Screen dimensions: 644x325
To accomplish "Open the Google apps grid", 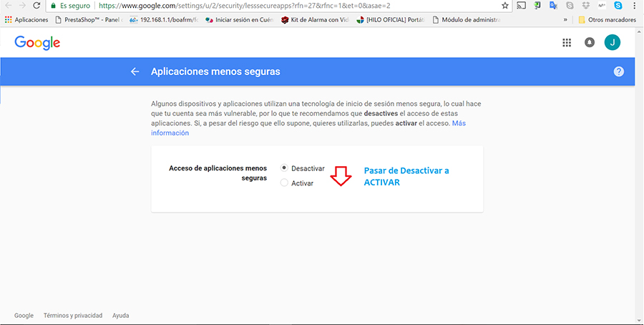I will coord(567,43).
